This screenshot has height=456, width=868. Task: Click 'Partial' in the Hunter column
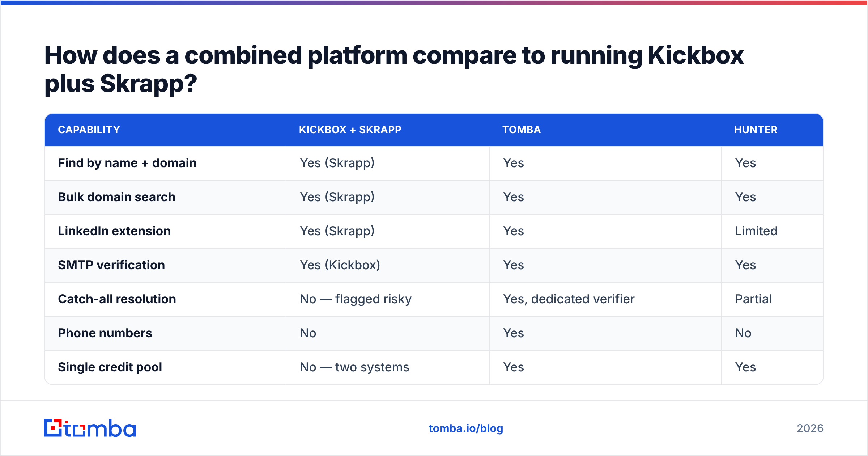point(753,299)
